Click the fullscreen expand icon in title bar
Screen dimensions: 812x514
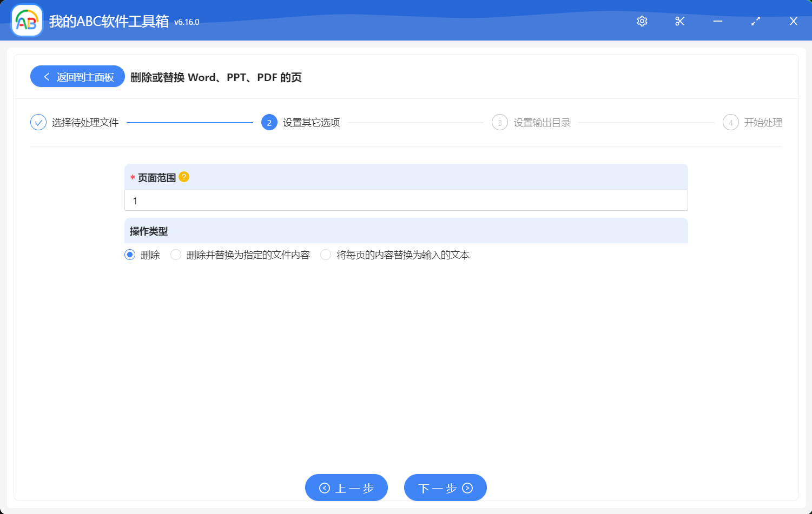(756, 21)
